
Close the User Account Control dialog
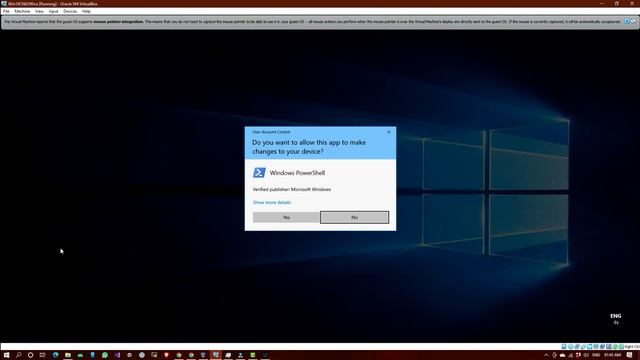[389, 132]
